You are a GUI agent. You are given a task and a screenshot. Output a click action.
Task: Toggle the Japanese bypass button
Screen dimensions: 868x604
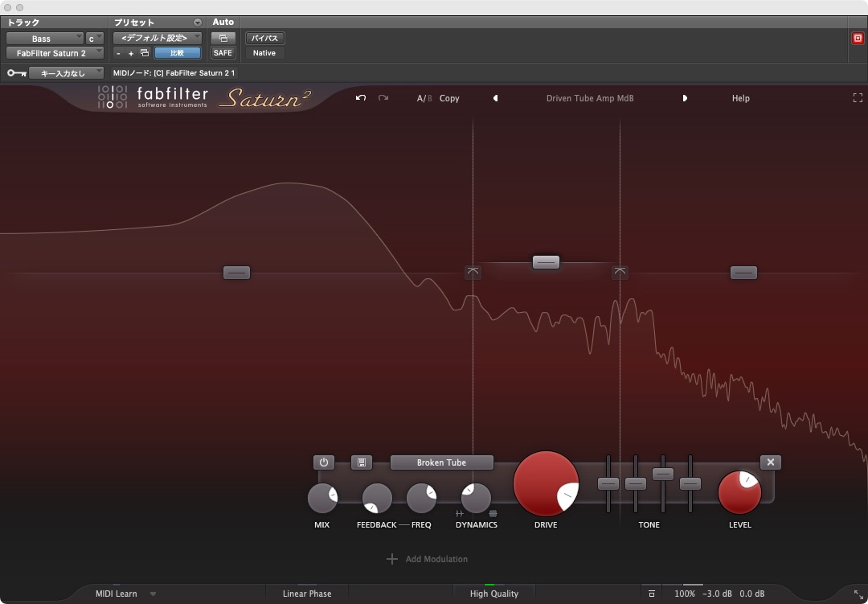click(264, 39)
